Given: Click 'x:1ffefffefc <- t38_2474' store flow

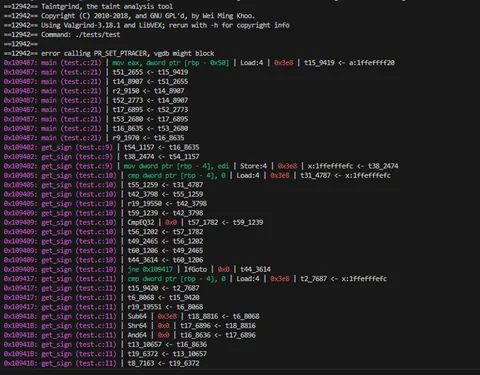Looking at the screenshot, I should [x=353, y=166].
